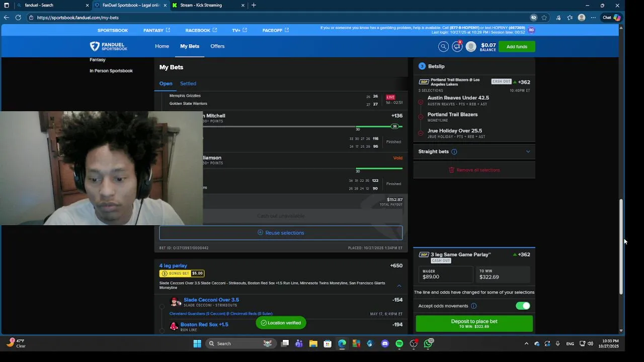Toggle Accept odds movements switch
The image size is (644, 362).
pyautogui.click(x=523, y=306)
